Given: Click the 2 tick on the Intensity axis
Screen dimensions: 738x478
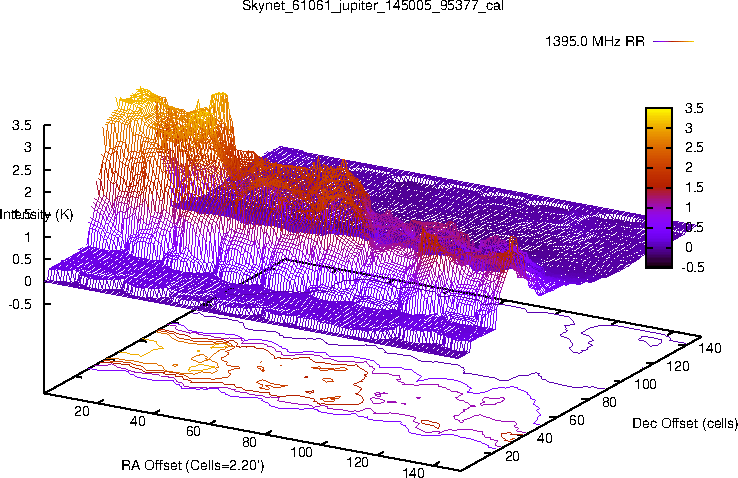Looking at the screenshot, I should [28, 192].
